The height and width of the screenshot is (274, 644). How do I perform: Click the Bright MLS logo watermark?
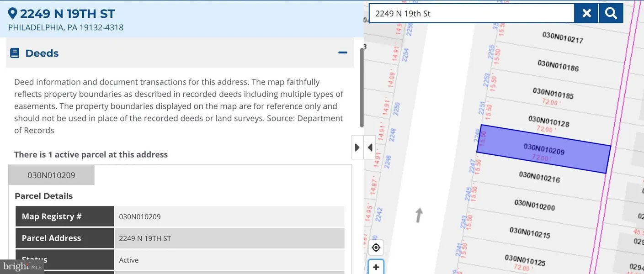point(22,266)
